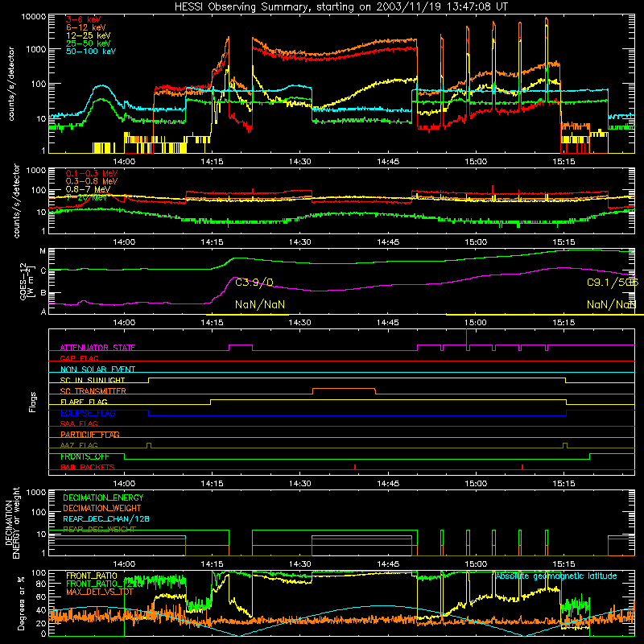The width and height of the screenshot is (644, 644).
Task: Click NaN/NaN text below the C3.9 annotation
Action: [x=260, y=304]
